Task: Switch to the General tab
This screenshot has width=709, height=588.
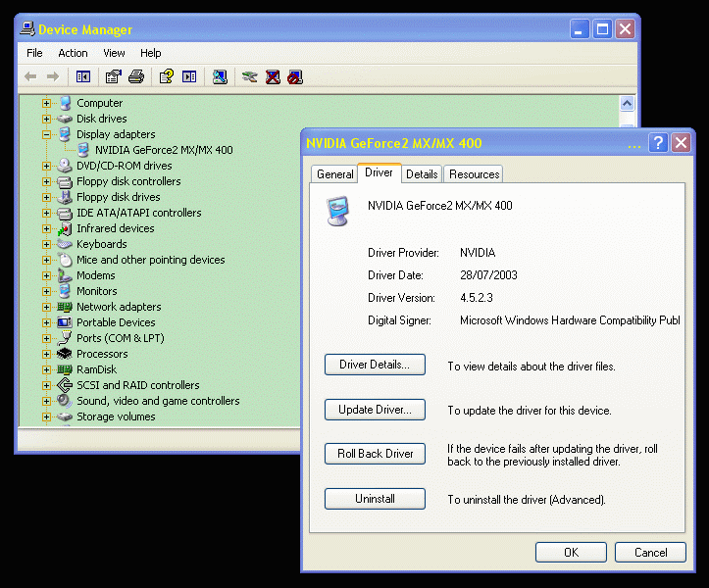Action: coord(335,174)
